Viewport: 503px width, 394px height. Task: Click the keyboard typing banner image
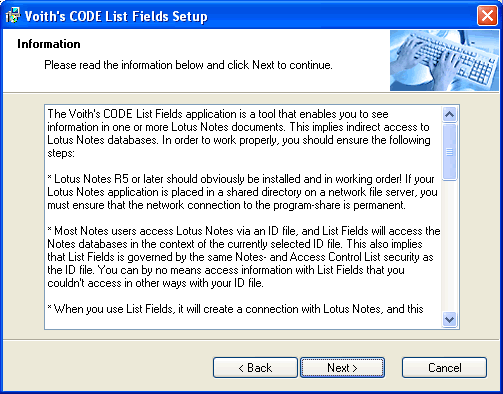444,60
